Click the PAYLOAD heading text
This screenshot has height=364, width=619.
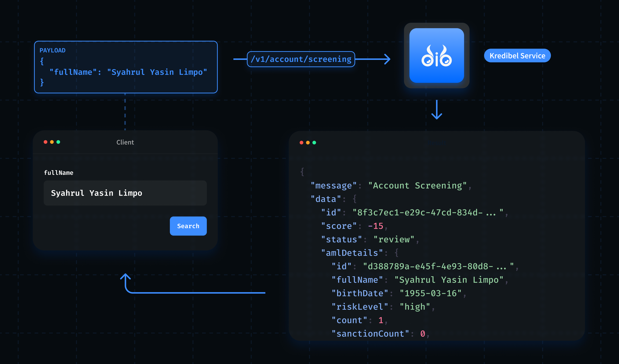point(53,50)
